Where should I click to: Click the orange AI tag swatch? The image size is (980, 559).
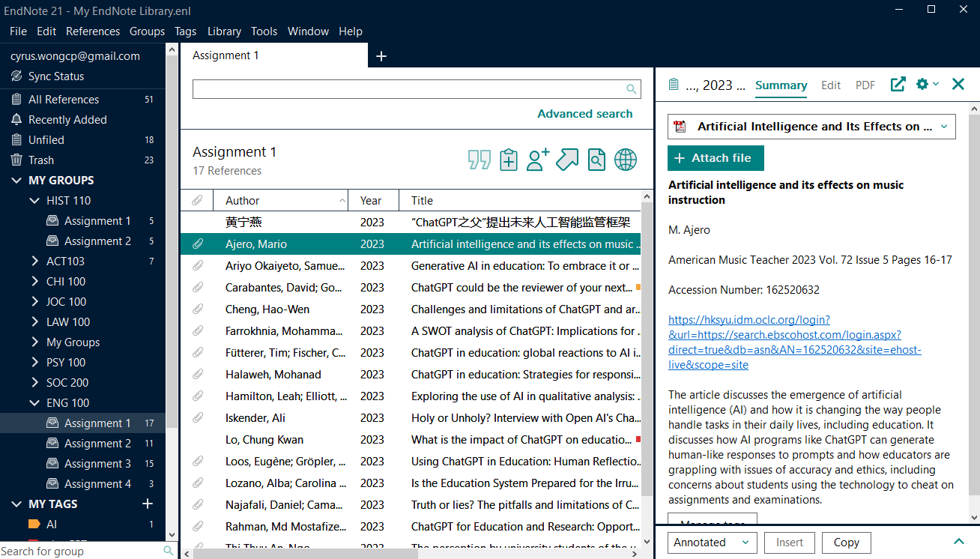[x=34, y=525]
